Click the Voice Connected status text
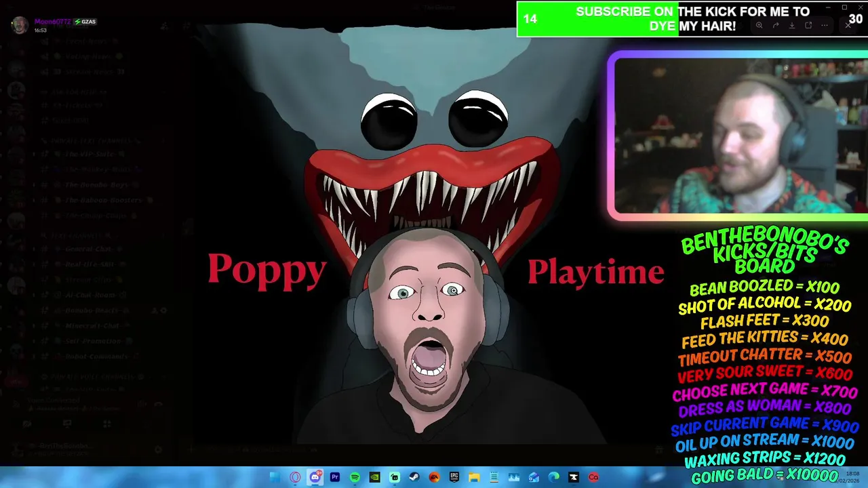Screen dimensions: 868x488 54,400
